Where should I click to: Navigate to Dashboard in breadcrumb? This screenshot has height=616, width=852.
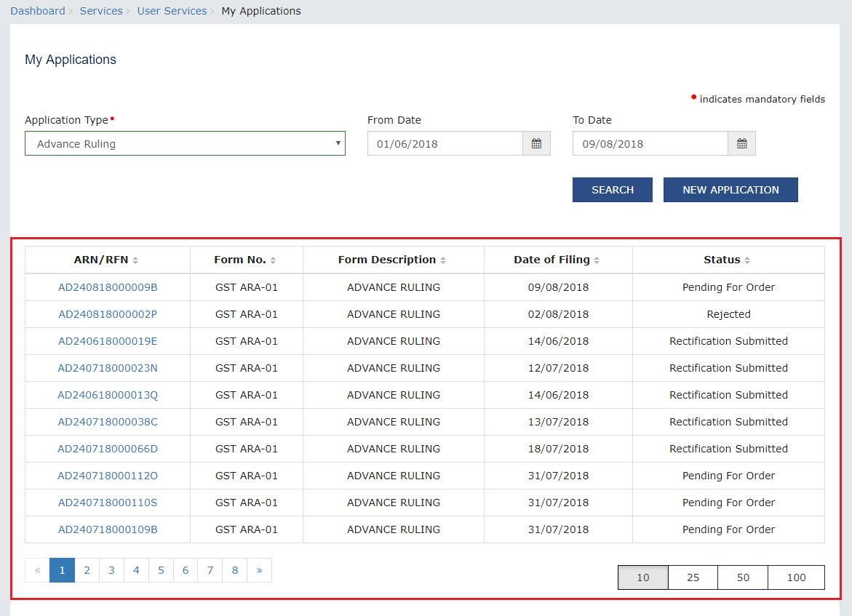[x=38, y=11]
